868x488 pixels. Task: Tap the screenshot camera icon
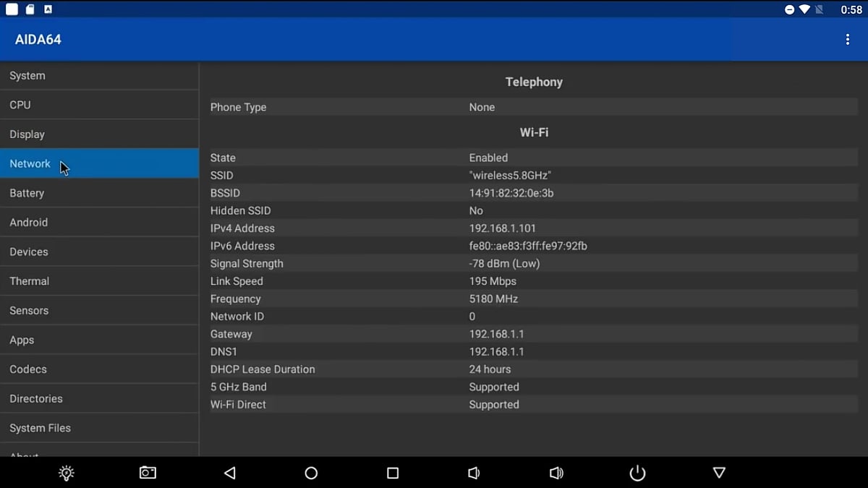148,473
